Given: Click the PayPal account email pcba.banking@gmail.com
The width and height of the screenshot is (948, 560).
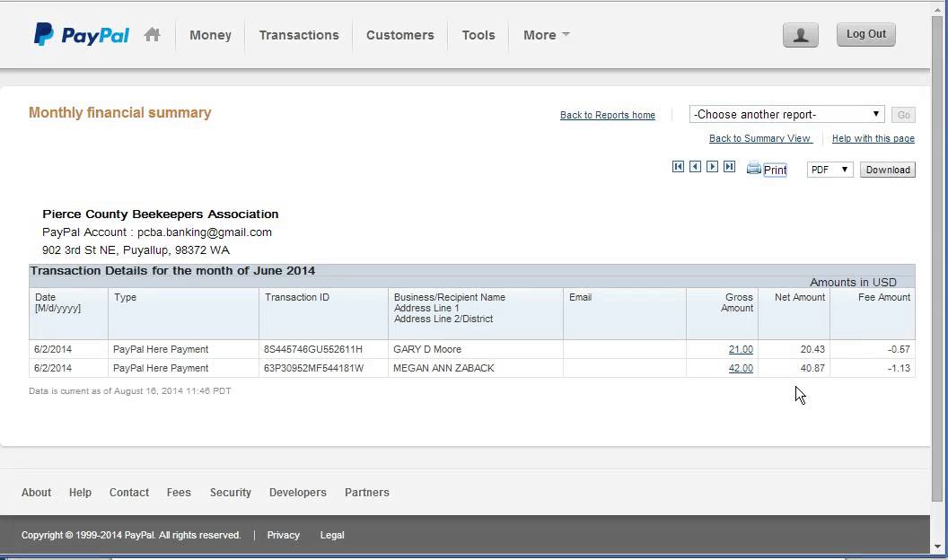Looking at the screenshot, I should pos(205,232).
